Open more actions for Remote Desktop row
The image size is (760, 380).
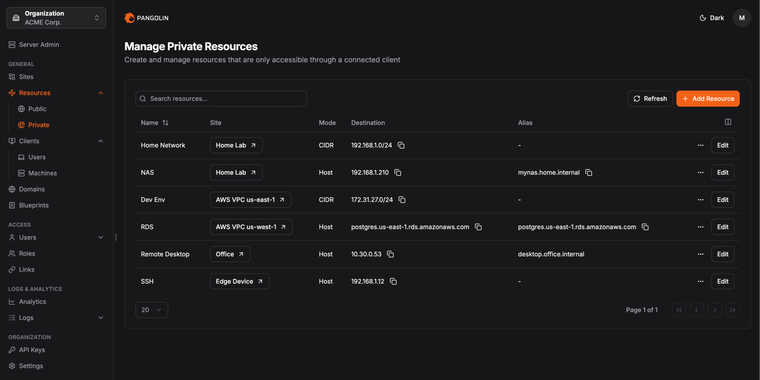[700, 254]
